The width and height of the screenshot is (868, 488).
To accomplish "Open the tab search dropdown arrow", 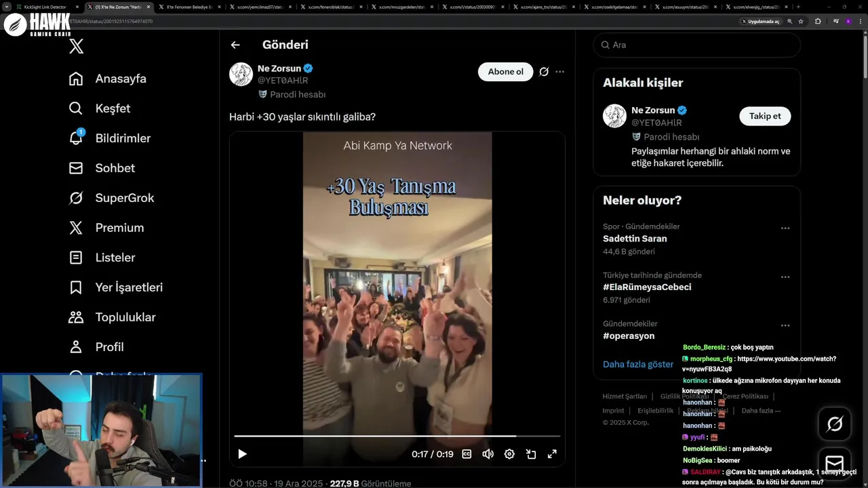I will pos(6,7).
